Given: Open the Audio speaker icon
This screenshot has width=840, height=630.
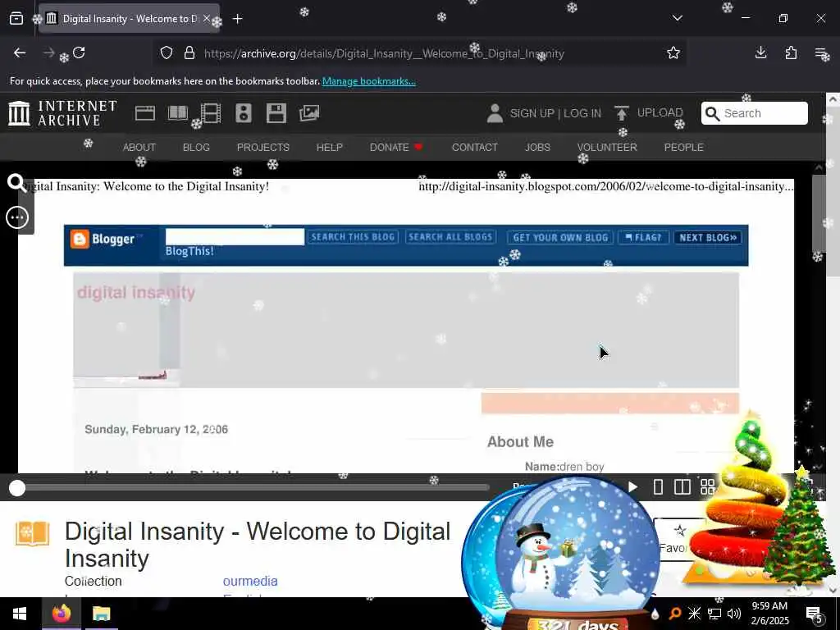Looking at the screenshot, I should click(x=243, y=113).
